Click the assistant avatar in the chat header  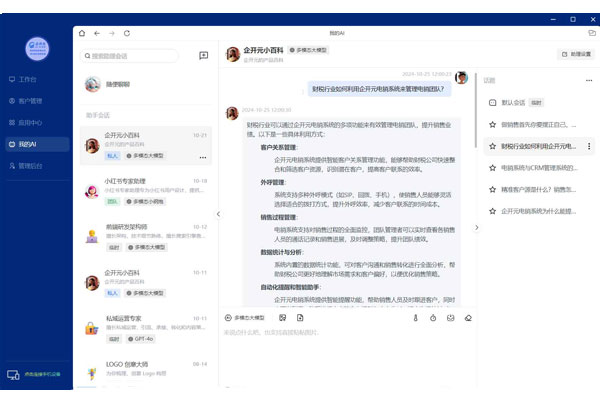point(233,54)
